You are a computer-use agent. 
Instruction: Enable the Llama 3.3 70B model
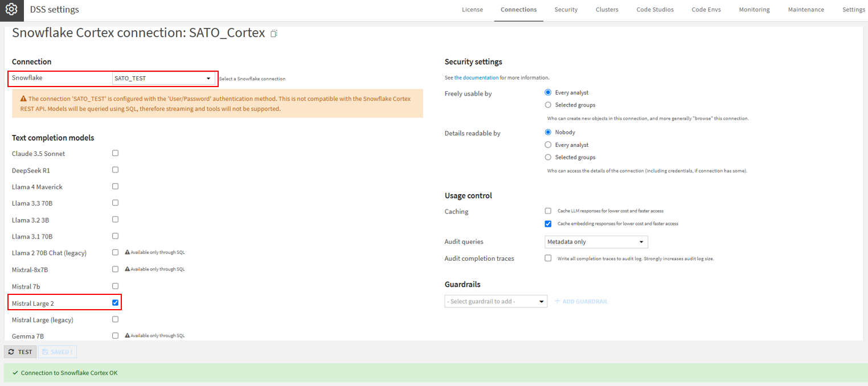click(115, 203)
